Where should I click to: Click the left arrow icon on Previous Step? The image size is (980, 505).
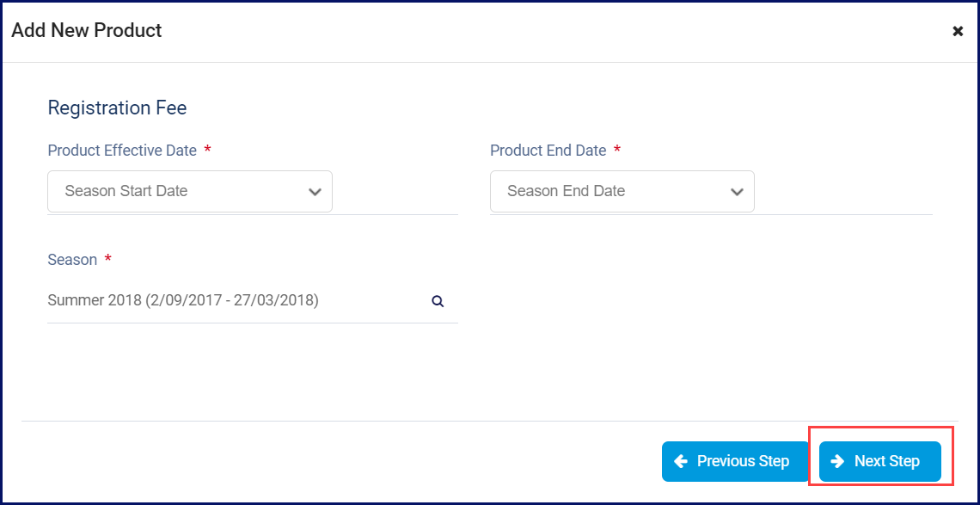pyautogui.click(x=681, y=462)
